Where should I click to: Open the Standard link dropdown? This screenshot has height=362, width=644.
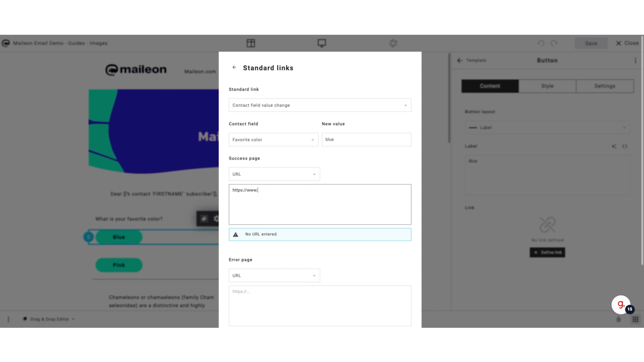click(320, 105)
